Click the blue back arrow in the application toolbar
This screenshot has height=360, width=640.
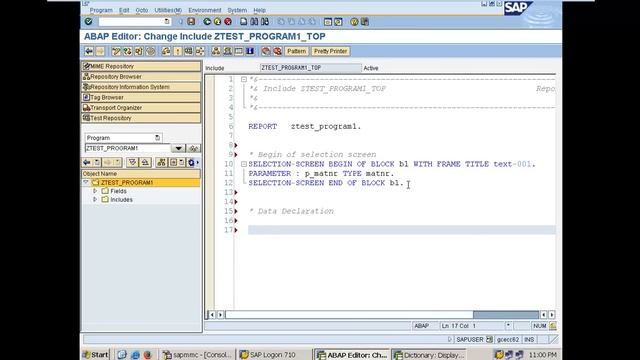[x=89, y=51]
